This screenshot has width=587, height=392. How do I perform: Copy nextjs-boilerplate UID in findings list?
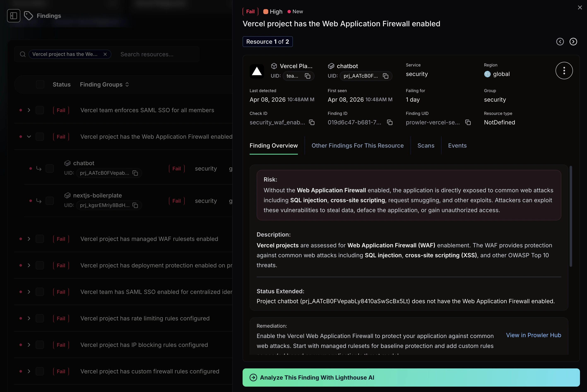point(135,205)
